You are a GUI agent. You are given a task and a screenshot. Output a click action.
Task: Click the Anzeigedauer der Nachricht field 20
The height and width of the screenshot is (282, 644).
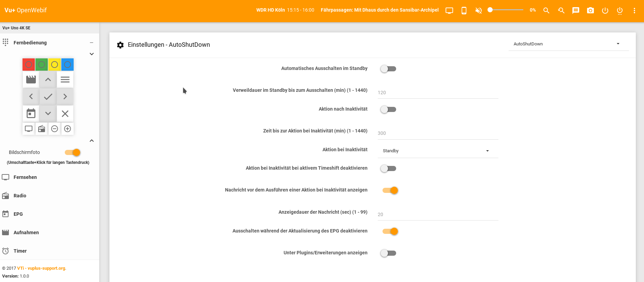438,214
